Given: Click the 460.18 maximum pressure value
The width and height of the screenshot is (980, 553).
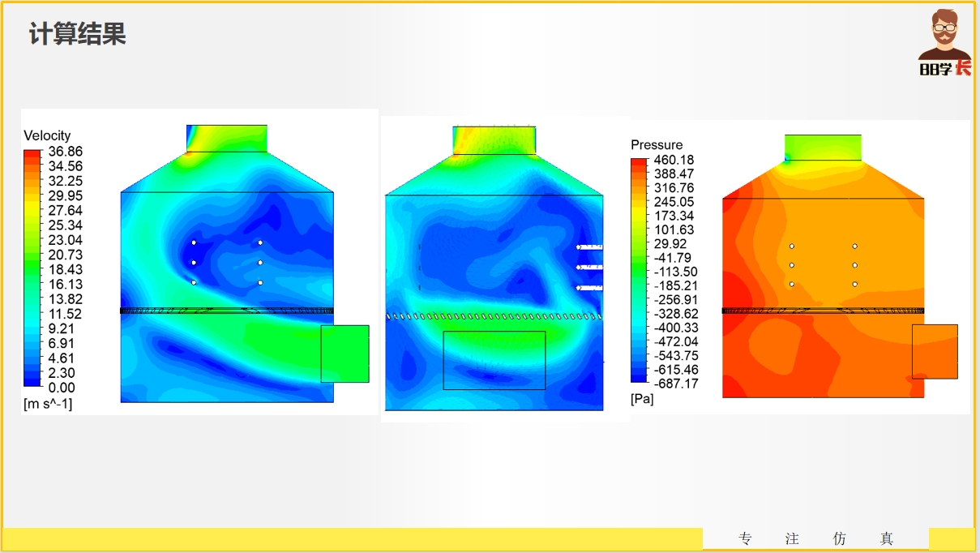Looking at the screenshot, I should coord(674,161).
